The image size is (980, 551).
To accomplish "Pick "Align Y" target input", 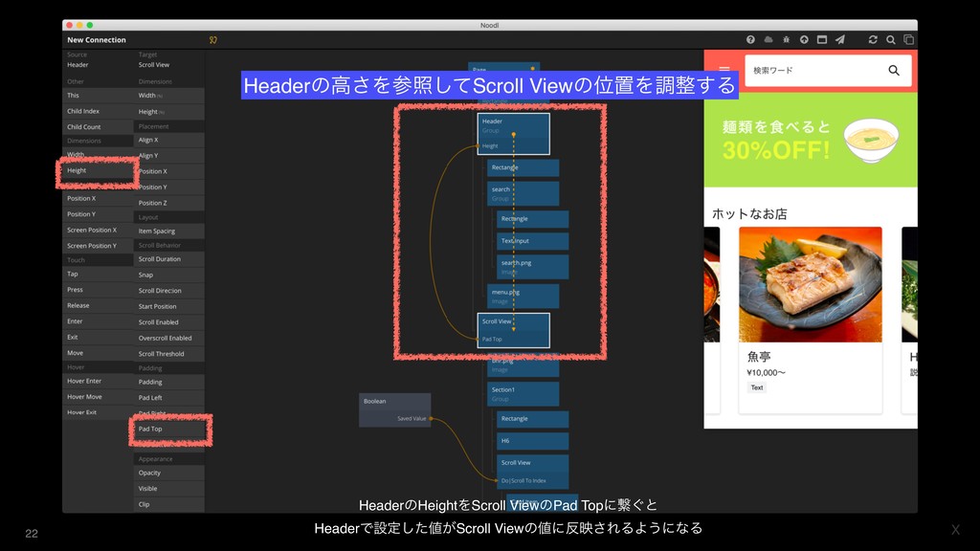I will point(168,156).
